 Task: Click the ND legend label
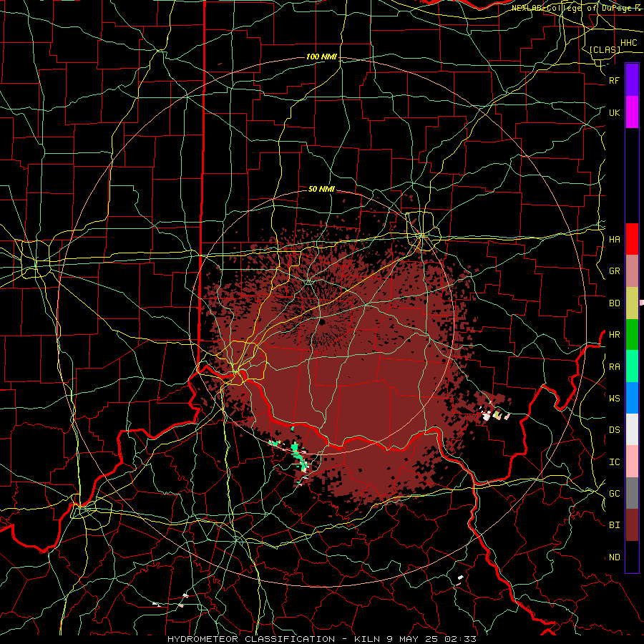coord(614,557)
